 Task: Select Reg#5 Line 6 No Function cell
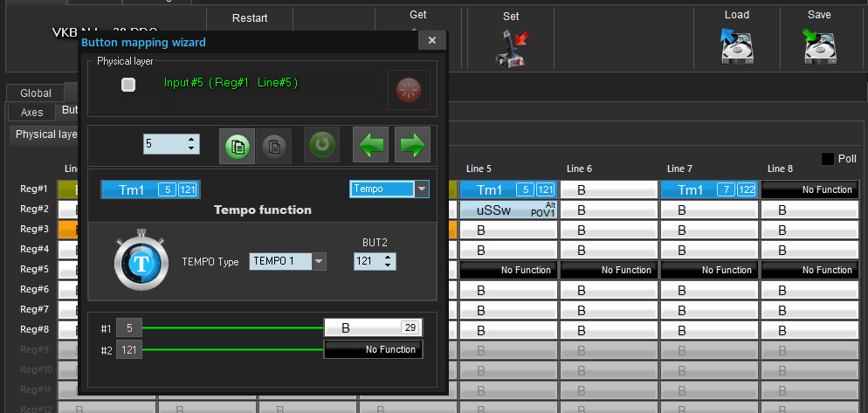609,270
